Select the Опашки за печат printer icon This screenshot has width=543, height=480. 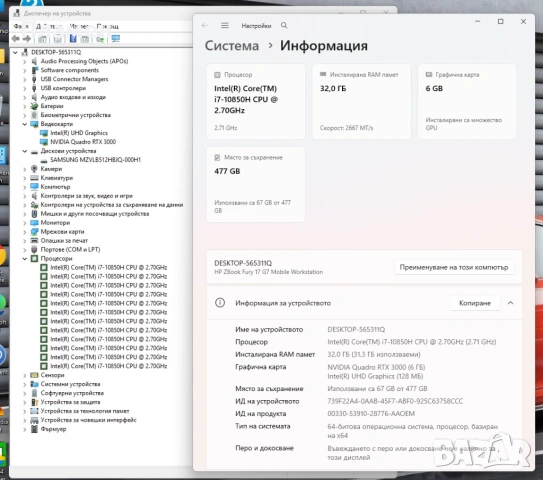click(34, 241)
